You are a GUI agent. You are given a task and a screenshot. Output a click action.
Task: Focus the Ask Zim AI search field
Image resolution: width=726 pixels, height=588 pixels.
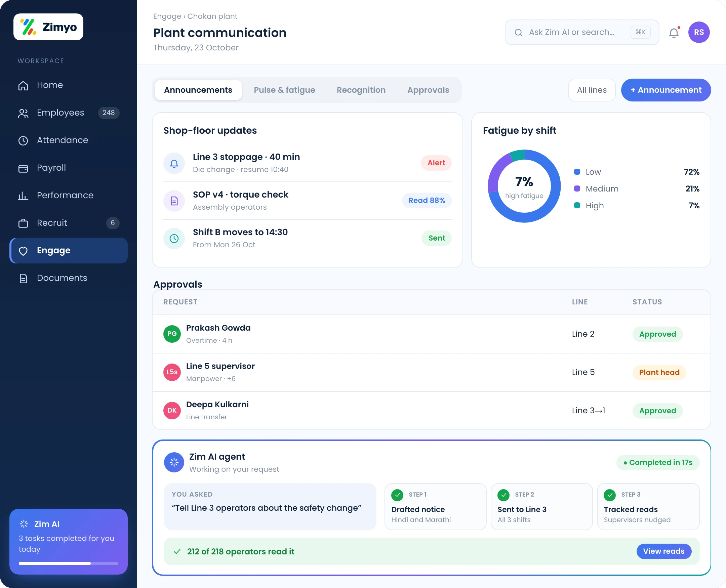point(582,33)
